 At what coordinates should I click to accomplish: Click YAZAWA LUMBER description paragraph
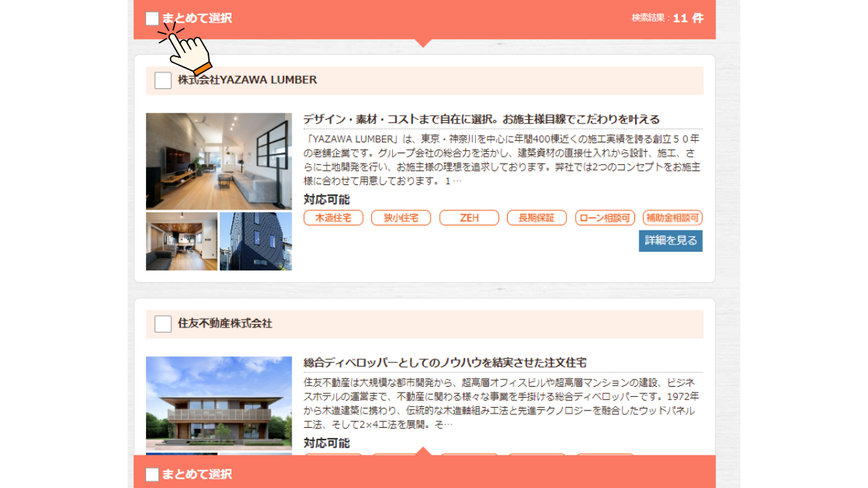click(503, 160)
